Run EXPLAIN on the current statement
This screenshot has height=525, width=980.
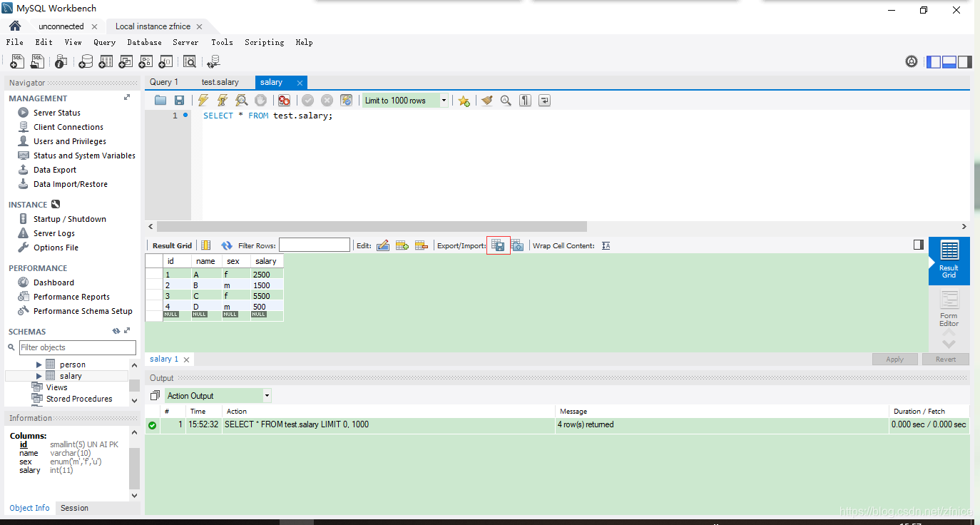242,101
